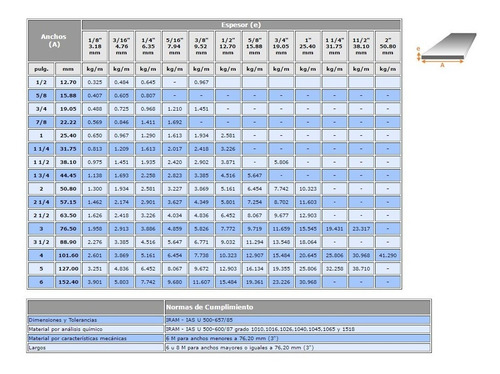Click width cell 57.15 in the 2 1/4 row

coord(68,202)
